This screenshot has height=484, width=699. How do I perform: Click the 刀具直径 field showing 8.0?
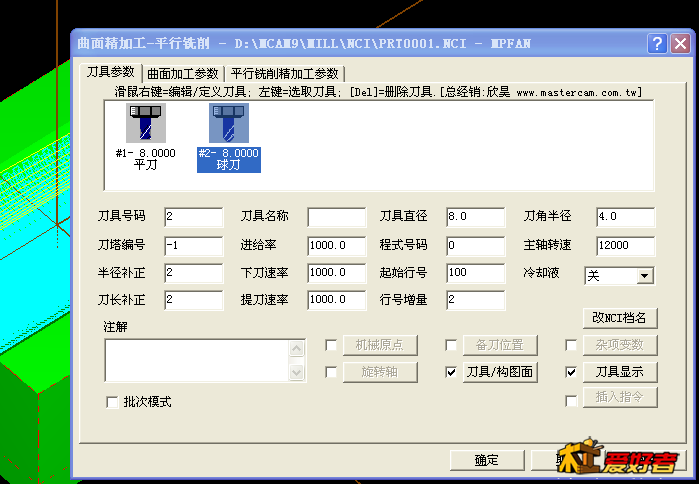[x=476, y=217]
